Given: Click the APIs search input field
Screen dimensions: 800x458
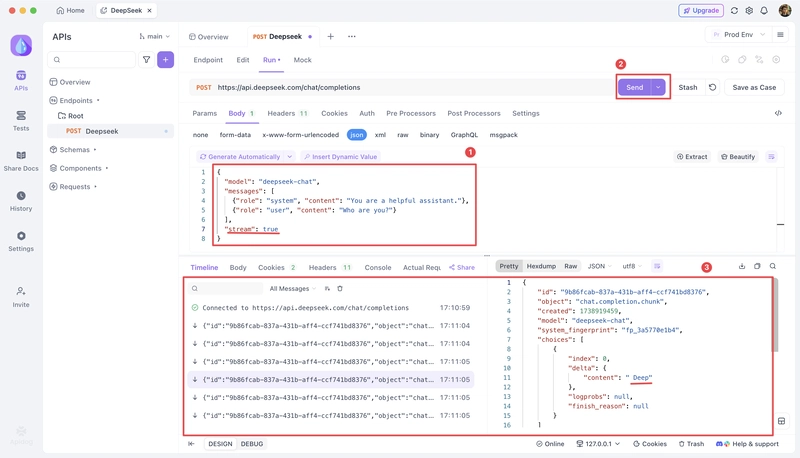Looking at the screenshot, I should coord(92,60).
